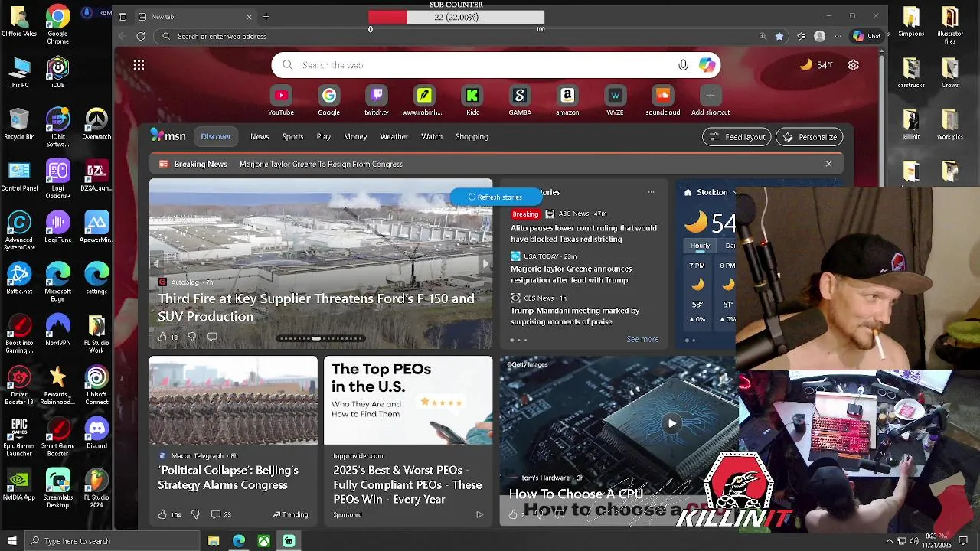The image size is (980, 551).
Task: Open the Overwatch desktop shortcut
Action: pos(96,124)
